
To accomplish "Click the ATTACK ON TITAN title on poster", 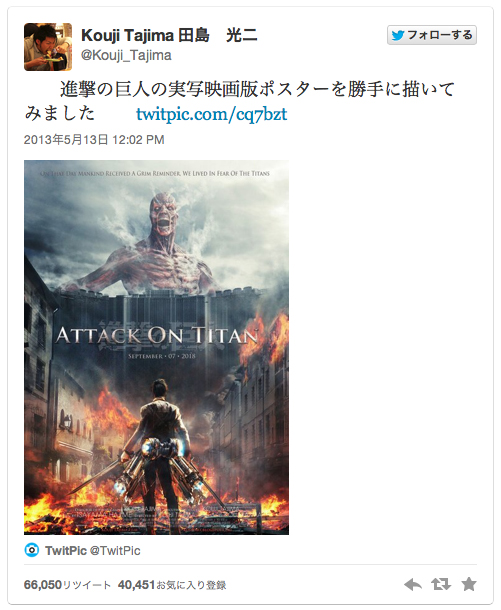I will tap(156, 336).
